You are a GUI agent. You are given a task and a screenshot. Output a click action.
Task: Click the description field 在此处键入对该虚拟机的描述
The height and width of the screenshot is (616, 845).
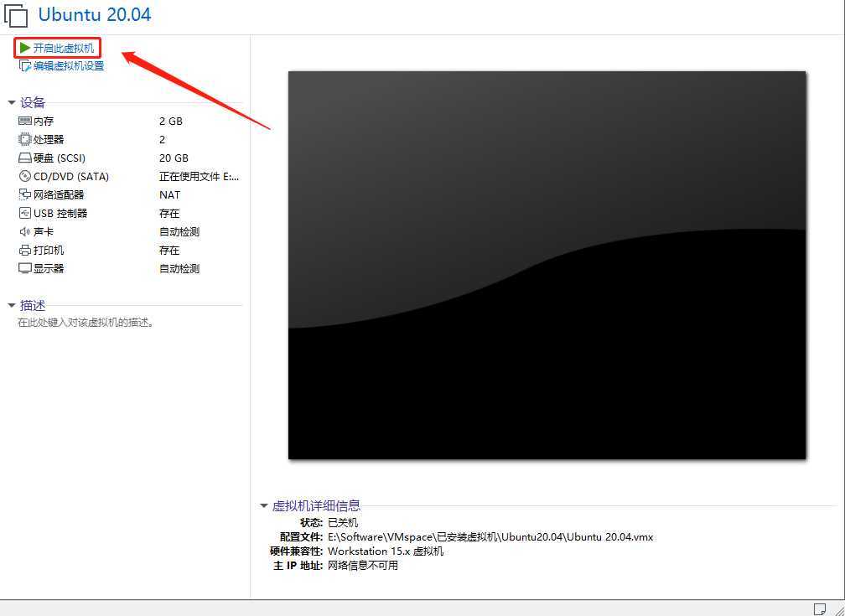coord(86,323)
